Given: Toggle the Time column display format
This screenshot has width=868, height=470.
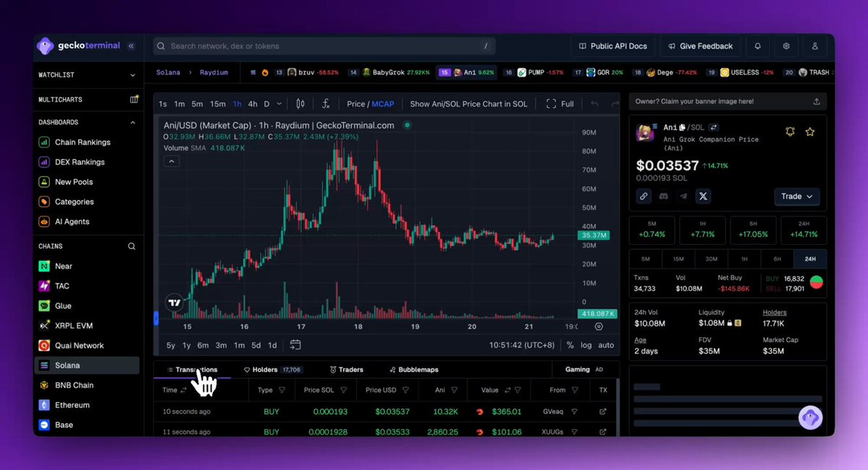Looking at the screenshot, I should pos(183,390).
